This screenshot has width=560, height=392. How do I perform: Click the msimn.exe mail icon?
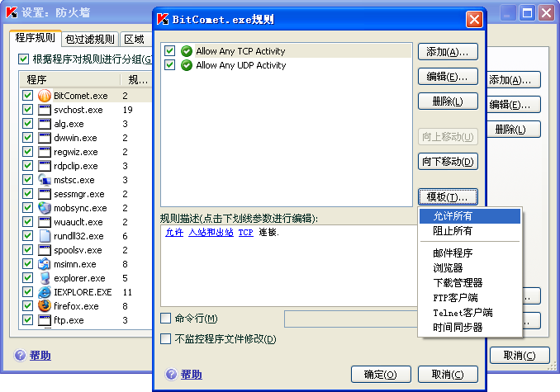(x=45, y=264)
